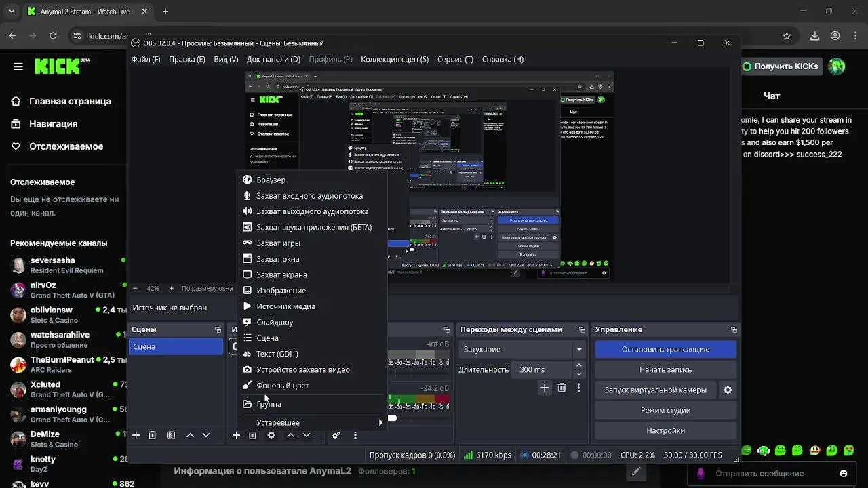Screen dimensions: 868x488
Task: Add a new scene with the plus icon in Сцены
Action: click(x=136, y=435)
